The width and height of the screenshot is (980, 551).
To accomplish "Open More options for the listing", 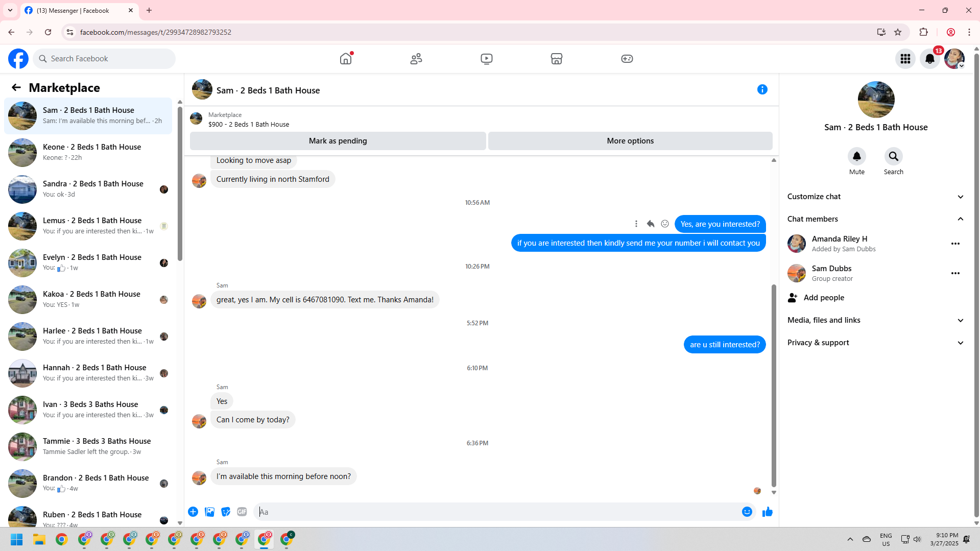I will (x=630, y=141).
